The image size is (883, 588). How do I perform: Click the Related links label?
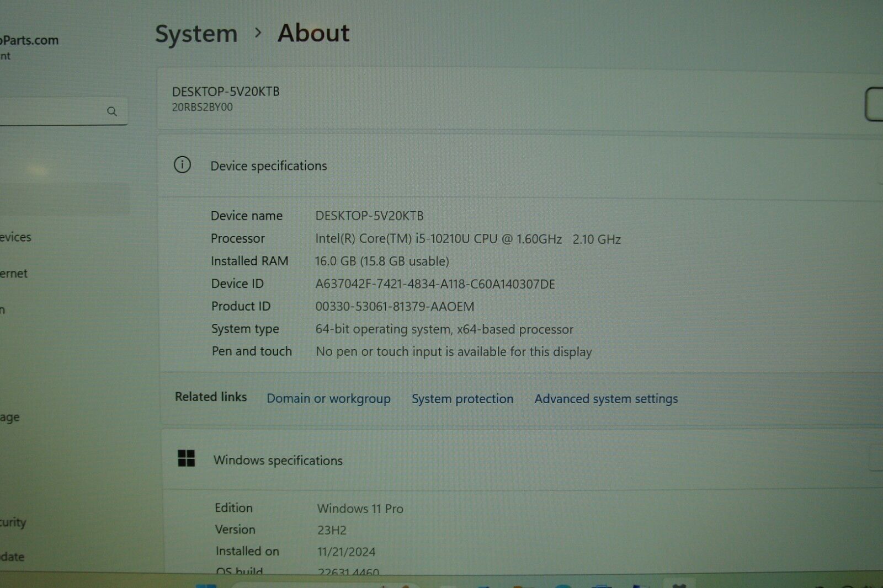coord(211,397)
